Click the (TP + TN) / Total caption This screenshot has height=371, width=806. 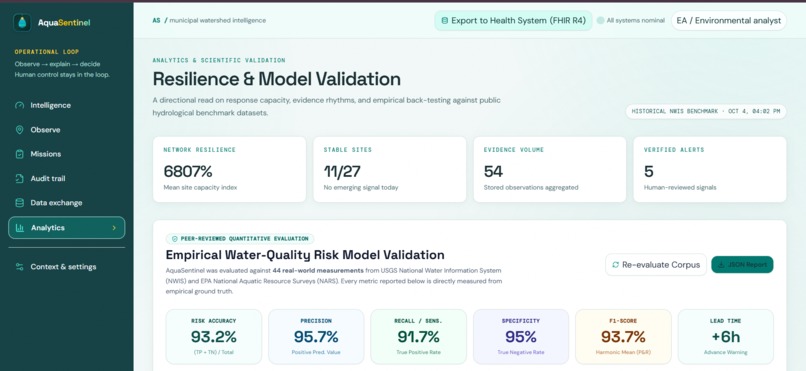coord(213,353)
